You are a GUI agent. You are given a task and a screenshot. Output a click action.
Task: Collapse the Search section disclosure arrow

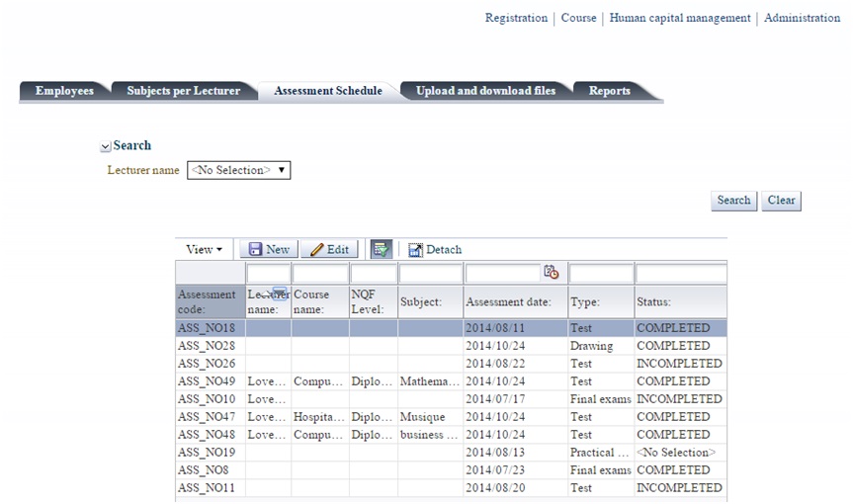point(106,146)
